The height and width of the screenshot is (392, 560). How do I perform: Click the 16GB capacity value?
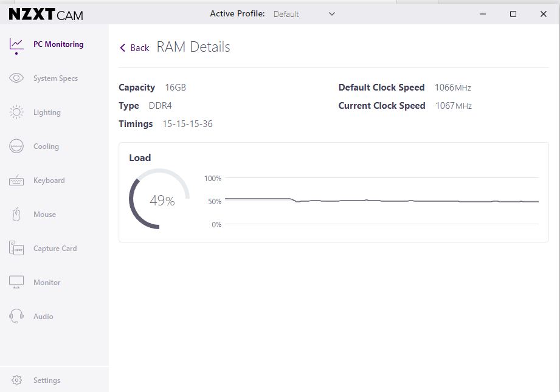tap(175, 88)
